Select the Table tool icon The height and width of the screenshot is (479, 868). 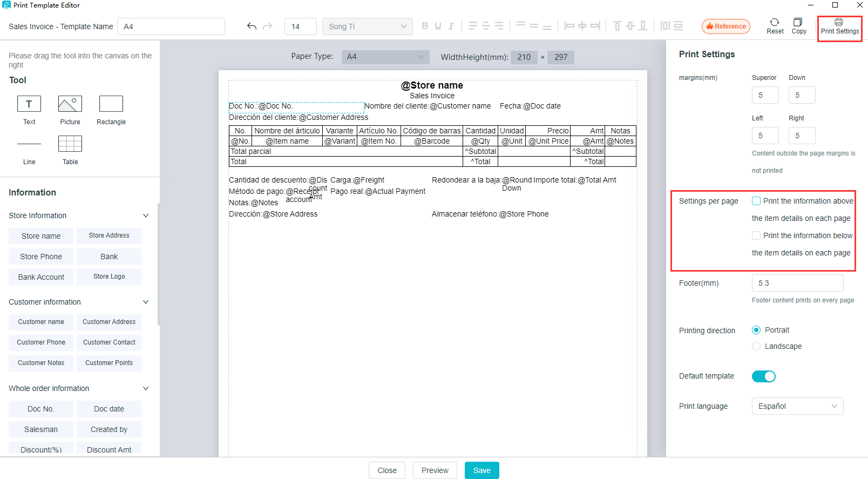coord(70,144)
